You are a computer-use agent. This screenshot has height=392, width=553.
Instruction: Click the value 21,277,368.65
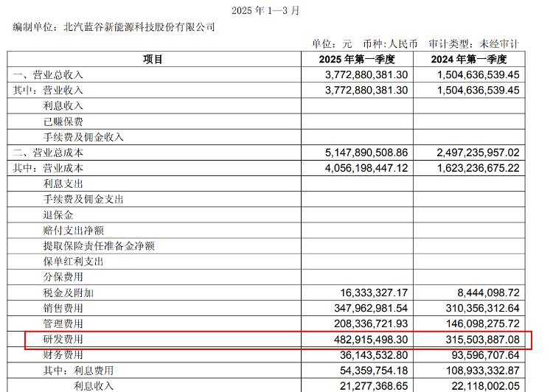[x=374, y=386]
